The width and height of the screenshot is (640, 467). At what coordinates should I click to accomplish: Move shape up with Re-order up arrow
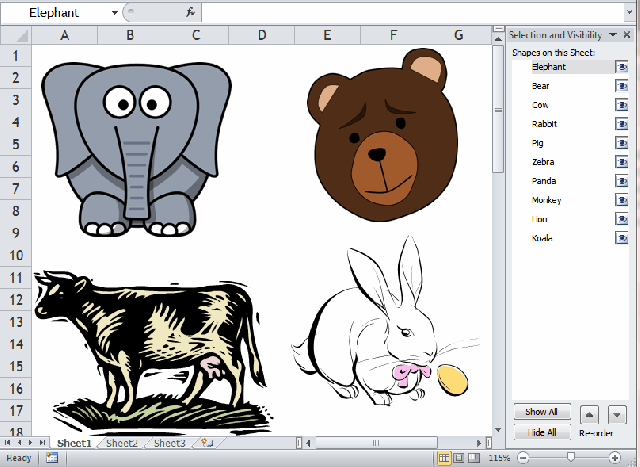tap(590, 412)
